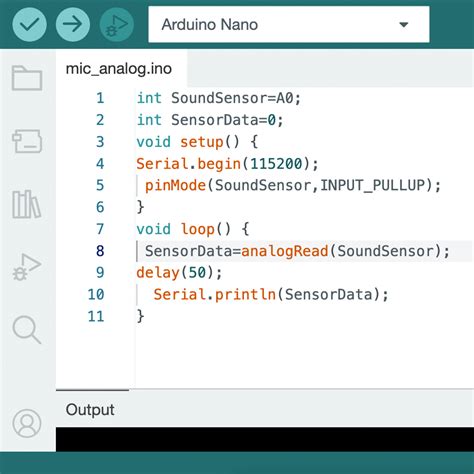This screenshot has width=474, height=474.
Task: Click the pinMode INPUT_PULLUP line
Action: point(293,185)
